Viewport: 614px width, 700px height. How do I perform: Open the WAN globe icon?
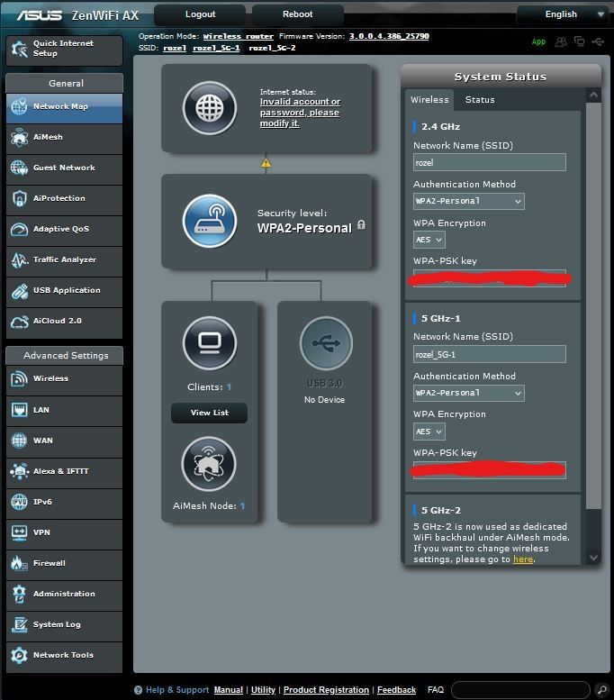pyautogui.click(x=19, y=441)
